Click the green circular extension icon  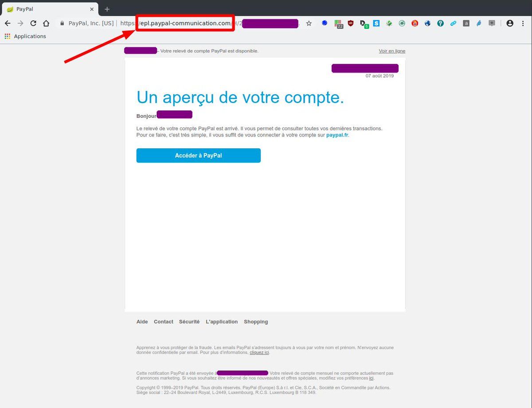pyautogui.click(x=402, y=23)
